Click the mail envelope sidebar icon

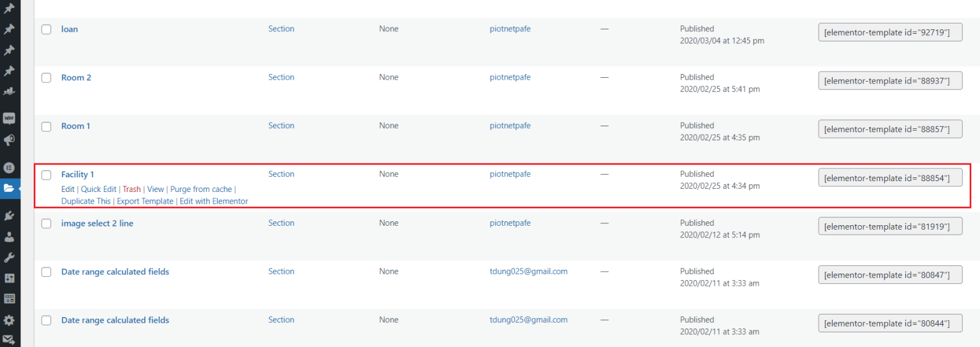click(x=9, y=341)
